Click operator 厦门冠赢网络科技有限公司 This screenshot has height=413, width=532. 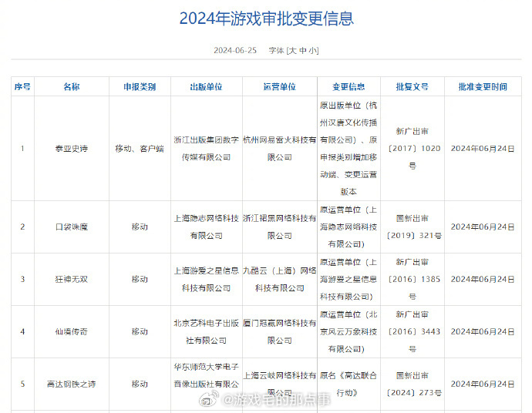coord(280,331)
